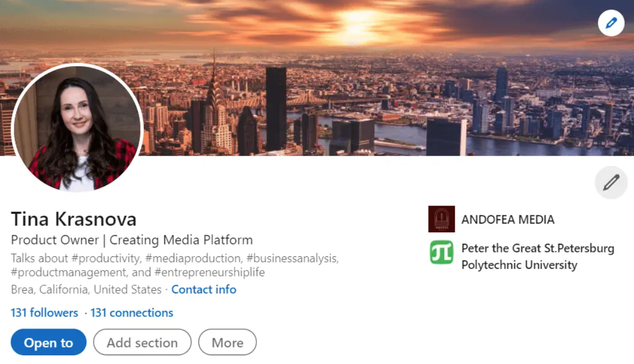Edit the cover photo with blue pencil icon
634x364 pixels.
tap(611, 23)
